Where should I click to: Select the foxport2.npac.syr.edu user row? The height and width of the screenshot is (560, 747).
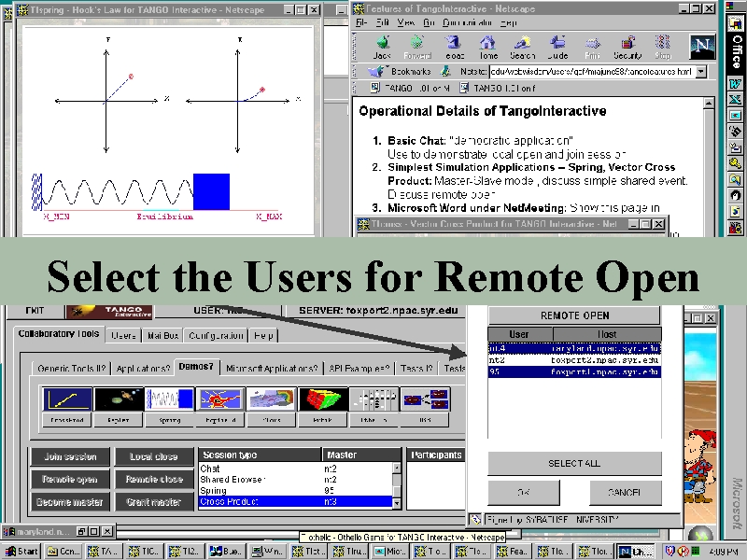pos(574,360)
